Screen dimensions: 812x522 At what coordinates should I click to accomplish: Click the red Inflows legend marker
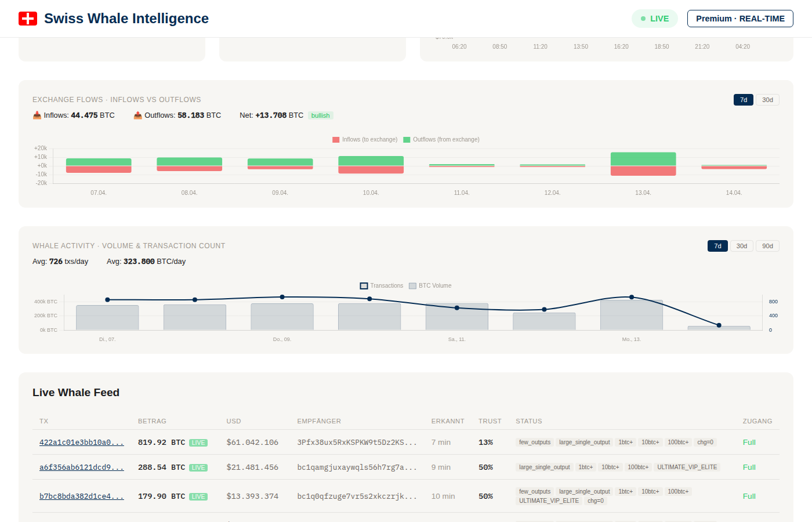(x=335, y=139)
